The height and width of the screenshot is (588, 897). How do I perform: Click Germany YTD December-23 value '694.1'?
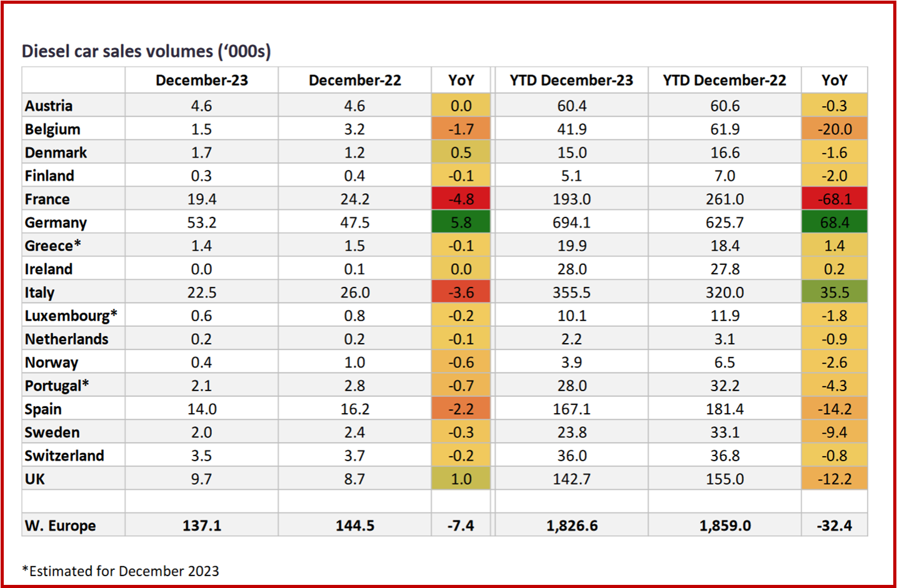[571, 222]
